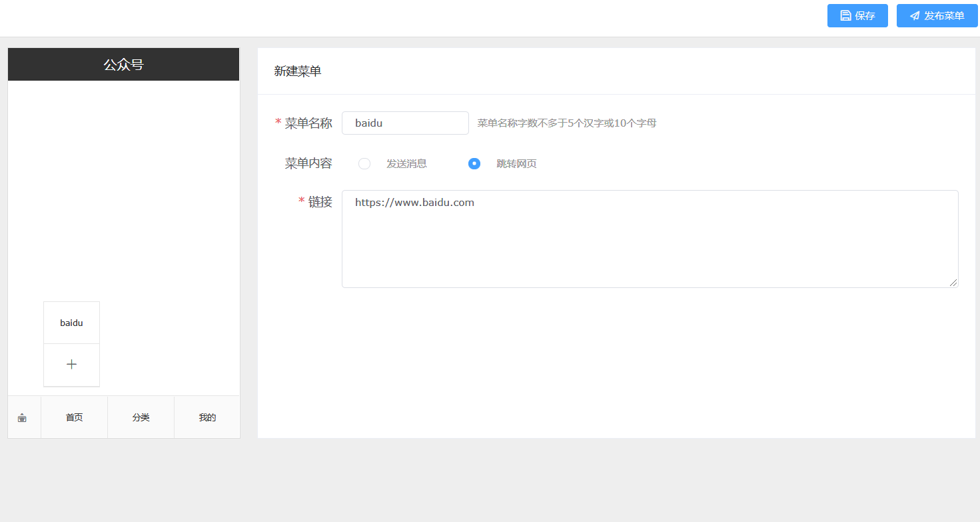Viewport: 980px width, 522px height.
Task: Focus the 菜单名称 input containing baidu
Action: click(405, 123)
